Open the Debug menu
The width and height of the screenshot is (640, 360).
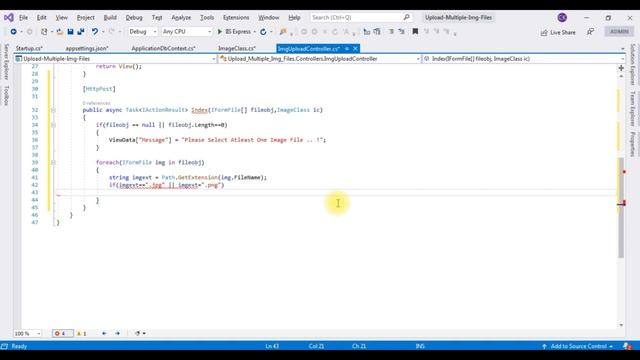point(134,18)
